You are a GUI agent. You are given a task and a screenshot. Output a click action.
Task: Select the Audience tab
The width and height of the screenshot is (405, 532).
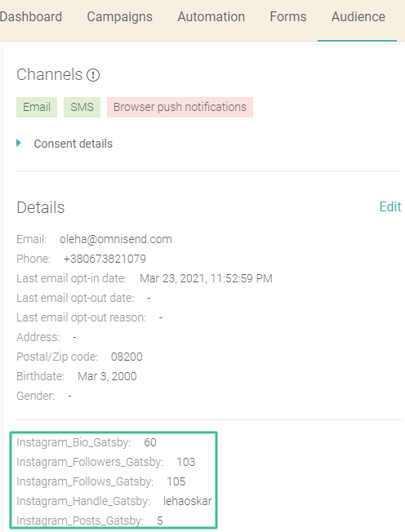(358, 16)
